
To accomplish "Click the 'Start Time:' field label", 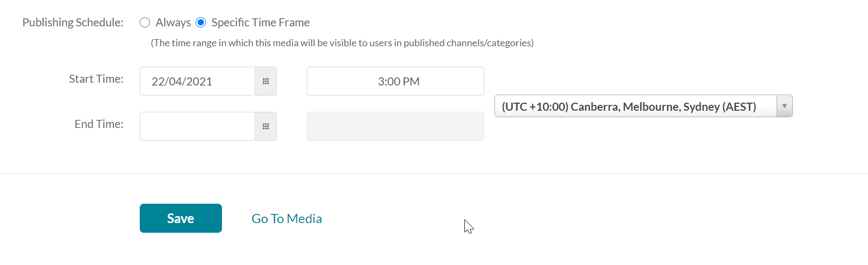I will click(96, 79).
